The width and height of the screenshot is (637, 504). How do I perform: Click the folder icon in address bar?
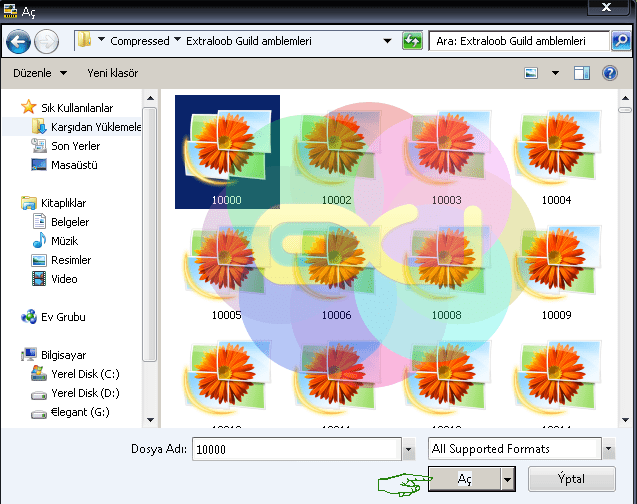pos(84,40)
